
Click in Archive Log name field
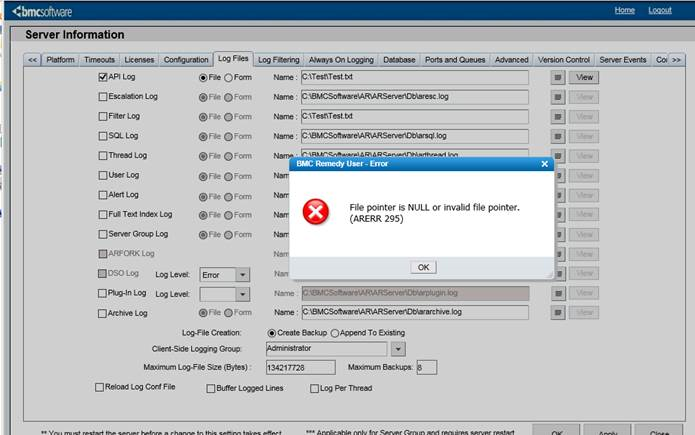point(415,313)
